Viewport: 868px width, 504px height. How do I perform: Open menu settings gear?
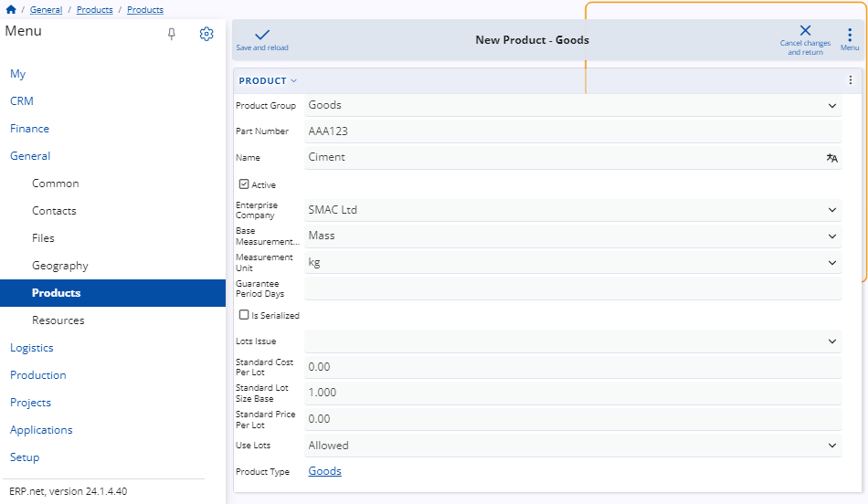[x=206, y=34]
